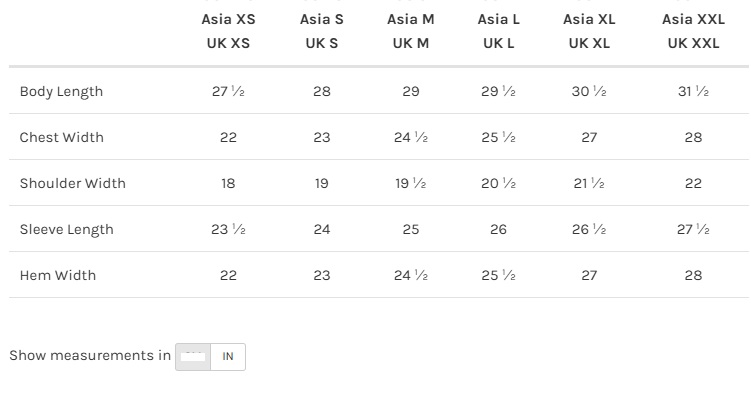Switch measurements to the IN unit
Screen dimensions: 751x405
pos(228,357)
